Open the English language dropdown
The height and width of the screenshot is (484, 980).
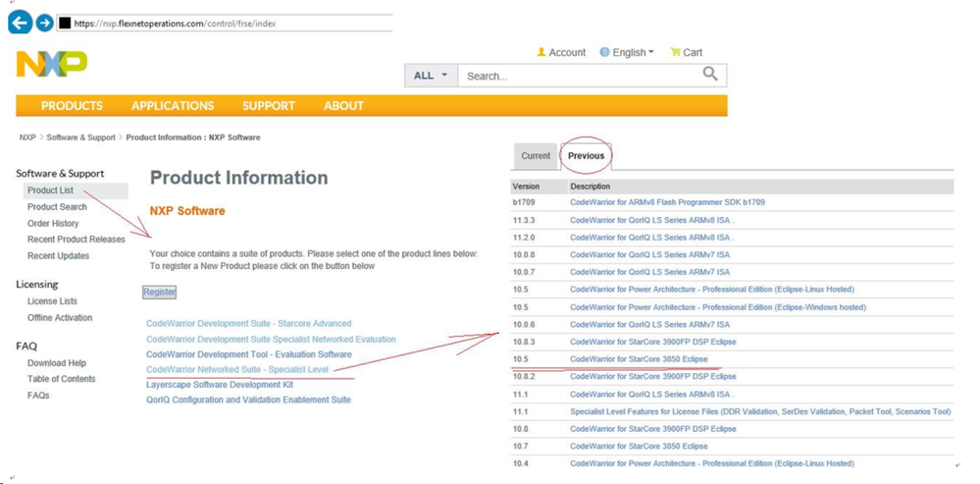pos(627,53)
